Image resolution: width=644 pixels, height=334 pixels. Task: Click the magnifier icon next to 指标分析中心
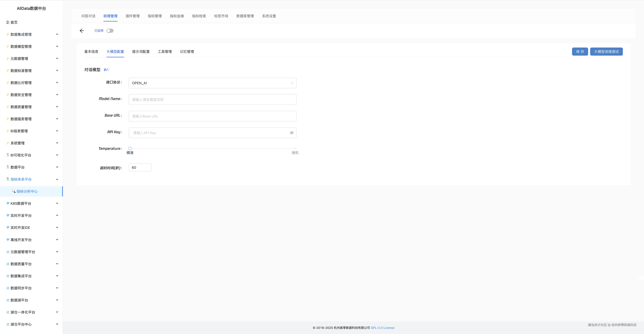point(14,191)
